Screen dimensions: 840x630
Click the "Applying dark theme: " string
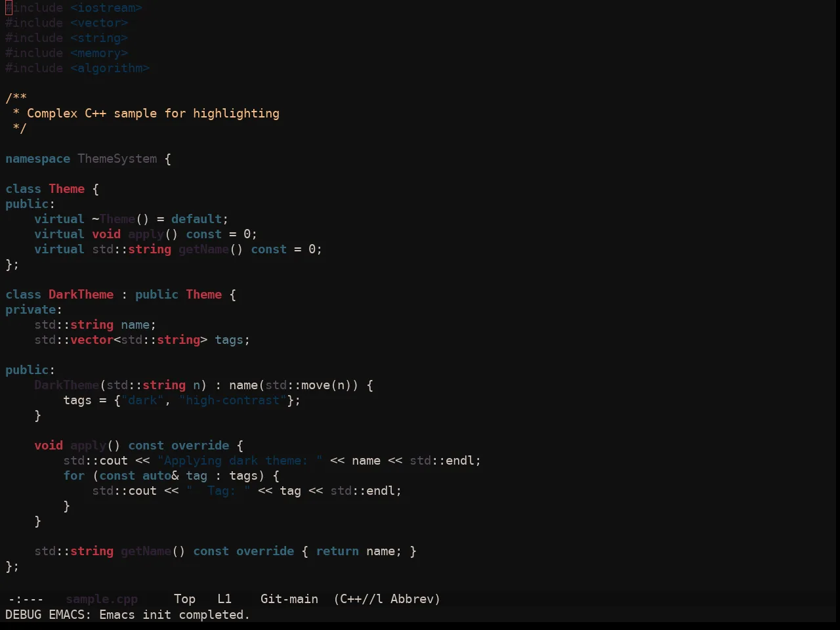pyautogui.click(x=240, y=461)
